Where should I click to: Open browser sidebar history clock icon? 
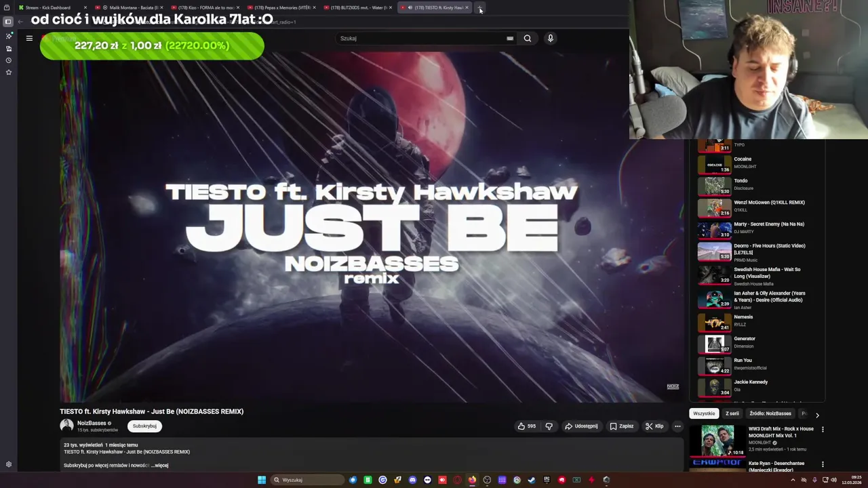[x=8, y=60]
